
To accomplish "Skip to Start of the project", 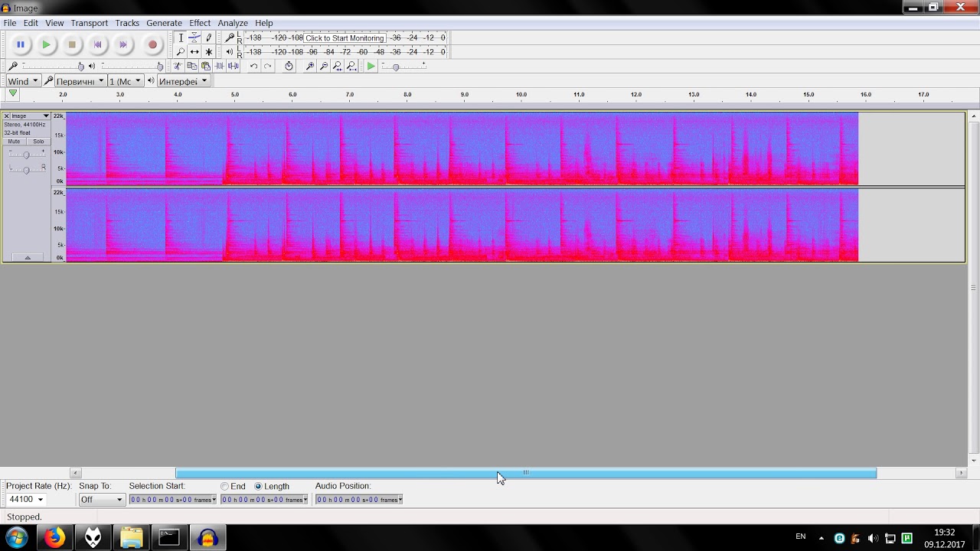I will coord(97,45).
